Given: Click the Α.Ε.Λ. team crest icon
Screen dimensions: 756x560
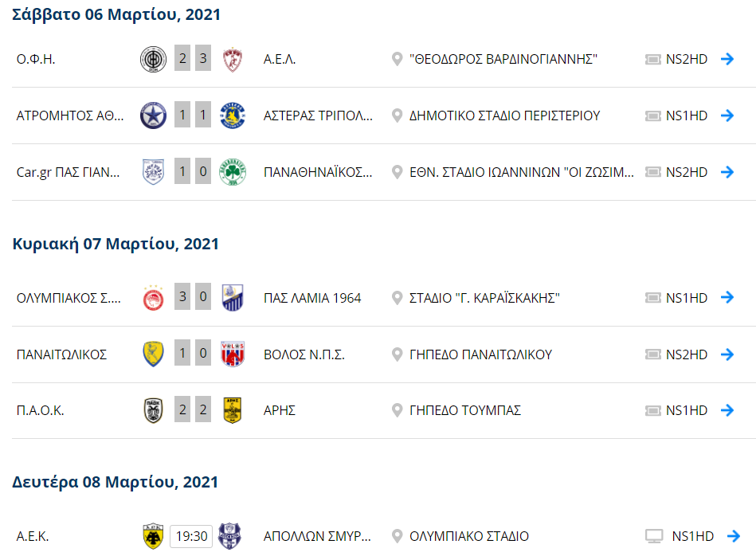Looking at the screenshot, I should [233, 59].
